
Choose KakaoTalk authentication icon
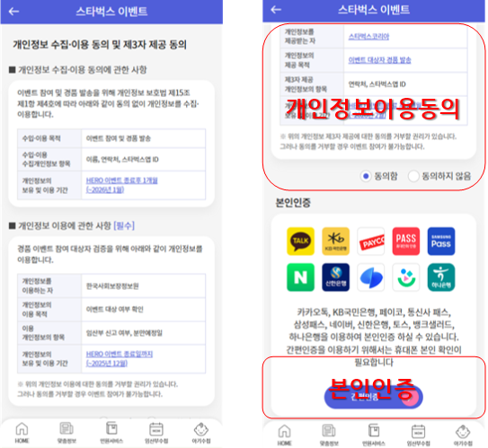pos(300,241)
